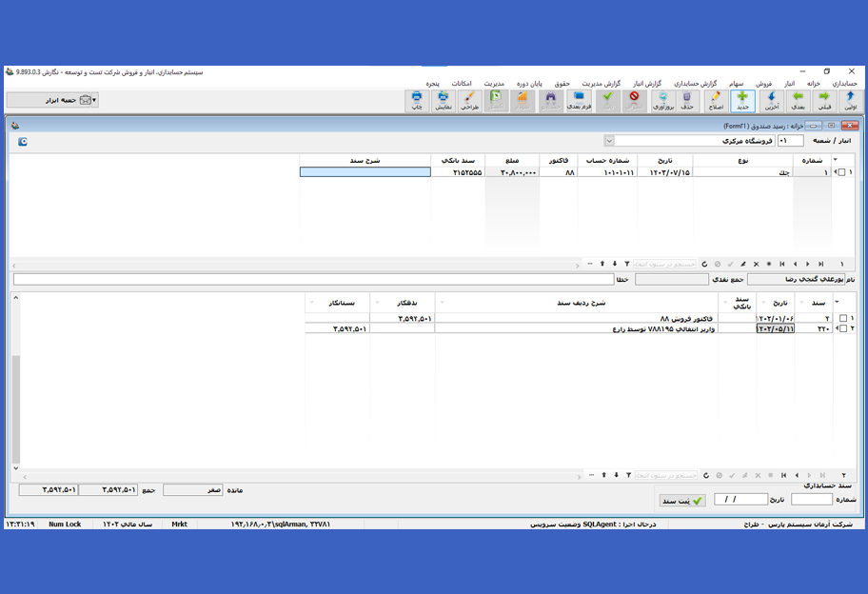Tick checkbox of upper grid row with چك
This screenshot has height=594, width=868.
(x=842, y=172)
